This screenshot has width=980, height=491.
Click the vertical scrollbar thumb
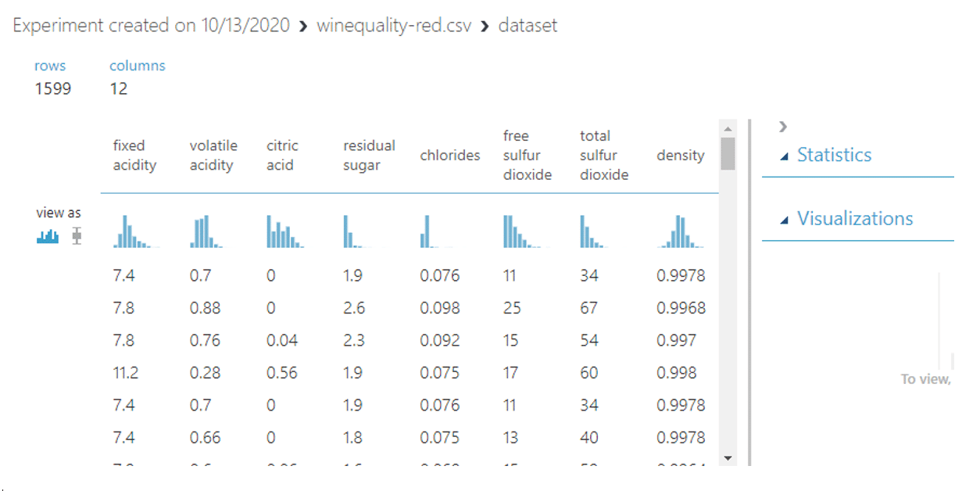(x=728, y=153)
